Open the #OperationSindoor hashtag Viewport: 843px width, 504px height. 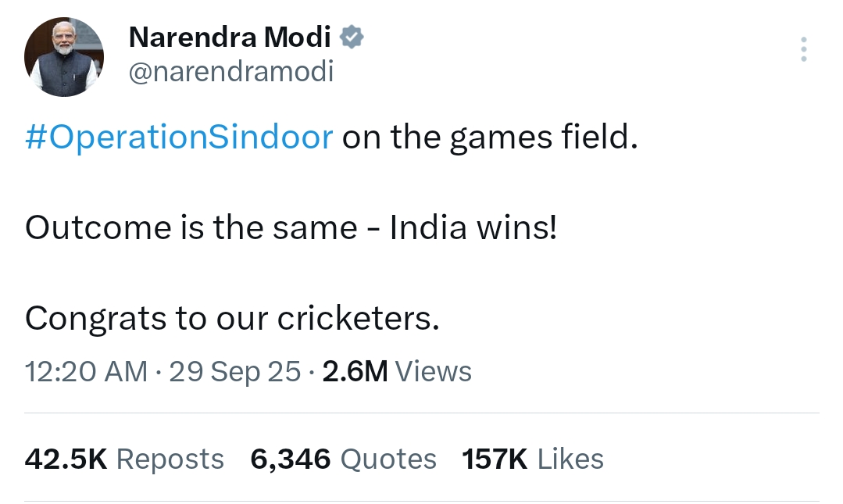click(x=179, y=137)
